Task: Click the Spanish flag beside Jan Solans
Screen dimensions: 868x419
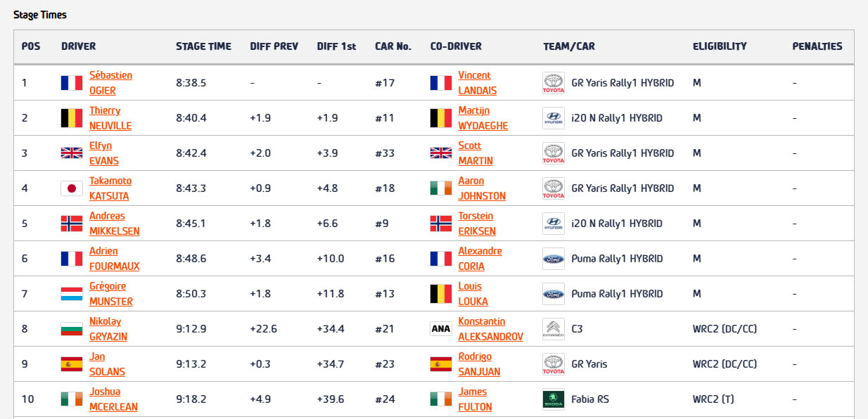Action: [x=72, y=364]
